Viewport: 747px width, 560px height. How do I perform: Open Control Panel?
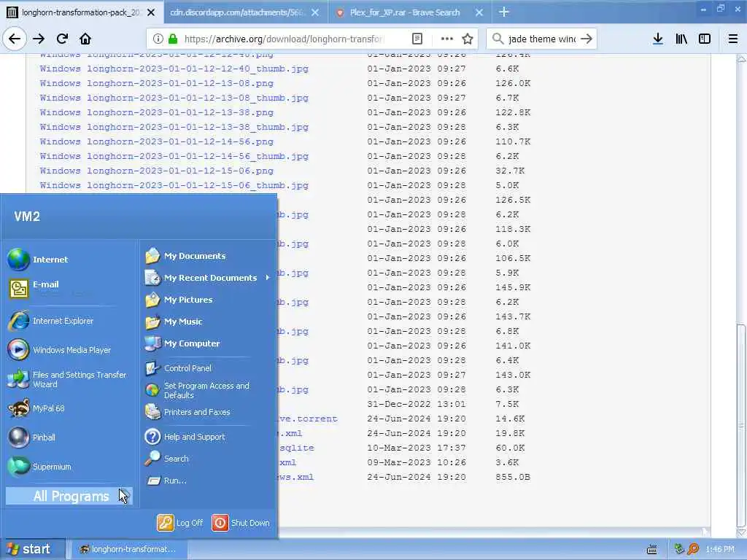pos(179,368)
